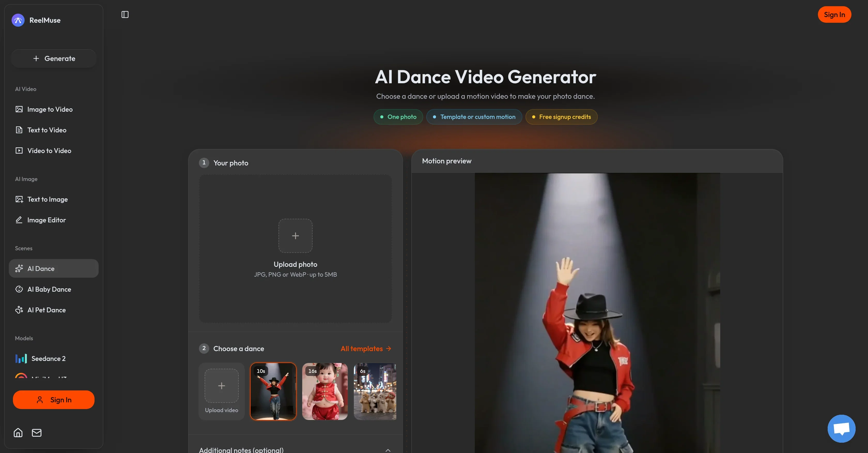Click the plus icon to upload photo

point(296,236)
